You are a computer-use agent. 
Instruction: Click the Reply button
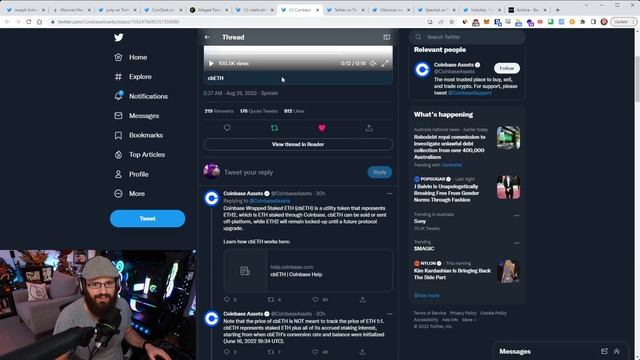pyautogui.click(x=380, y=172)
